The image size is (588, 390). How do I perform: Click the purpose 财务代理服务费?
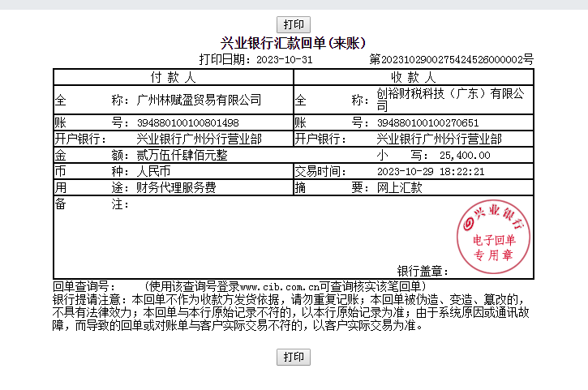point(176,187)
